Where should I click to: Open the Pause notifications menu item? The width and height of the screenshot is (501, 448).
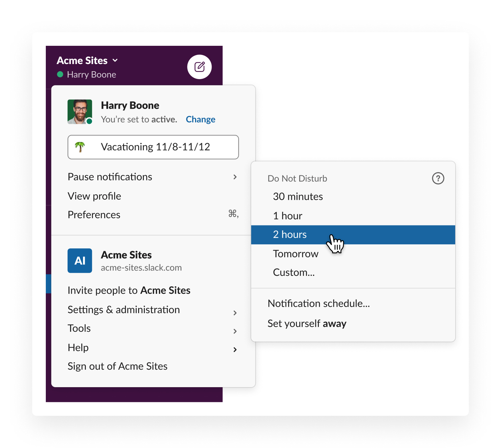153,177
